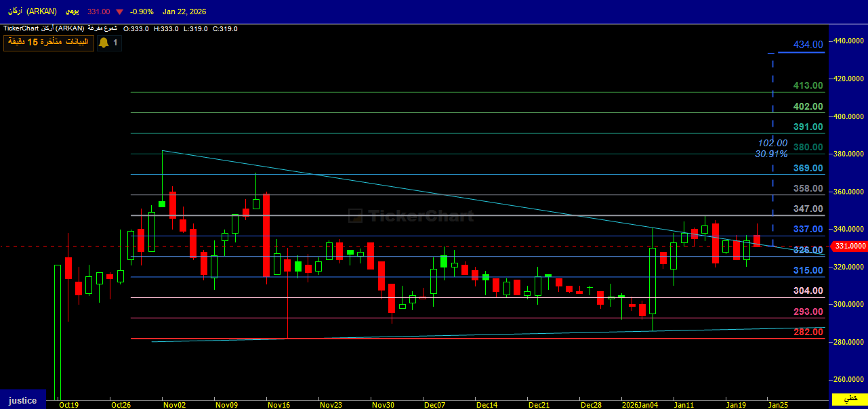Viewport: 868px width, 409px height.
Task: Click the current price tag 331.0000
Action: [x=850, y=246]
